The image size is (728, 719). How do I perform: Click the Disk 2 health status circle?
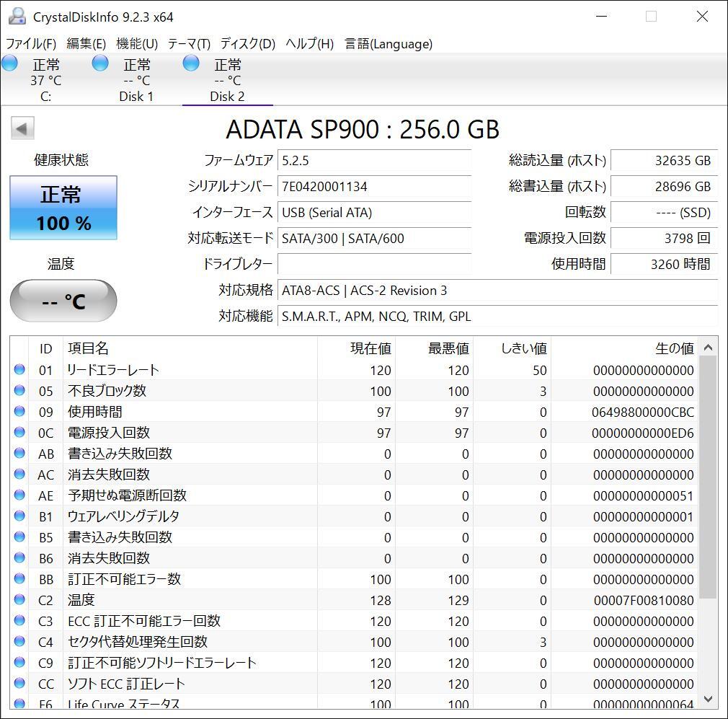pos(190,63)
